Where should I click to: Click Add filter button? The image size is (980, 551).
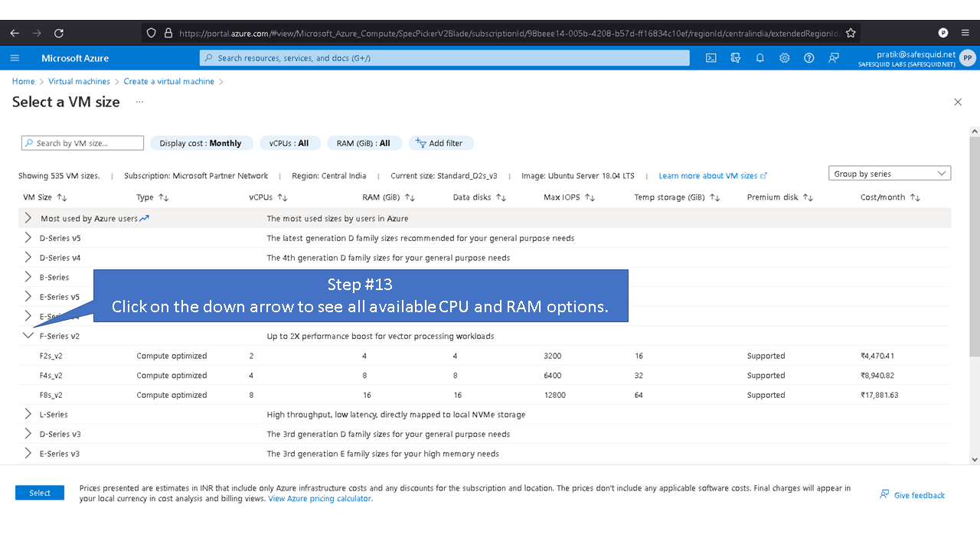click(441, 143)
